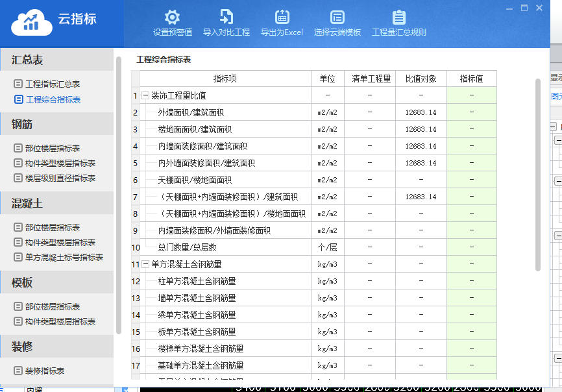Open 工程指标汇总表 in the sidebar
562x392 pixels.
[x=53, y=84]
